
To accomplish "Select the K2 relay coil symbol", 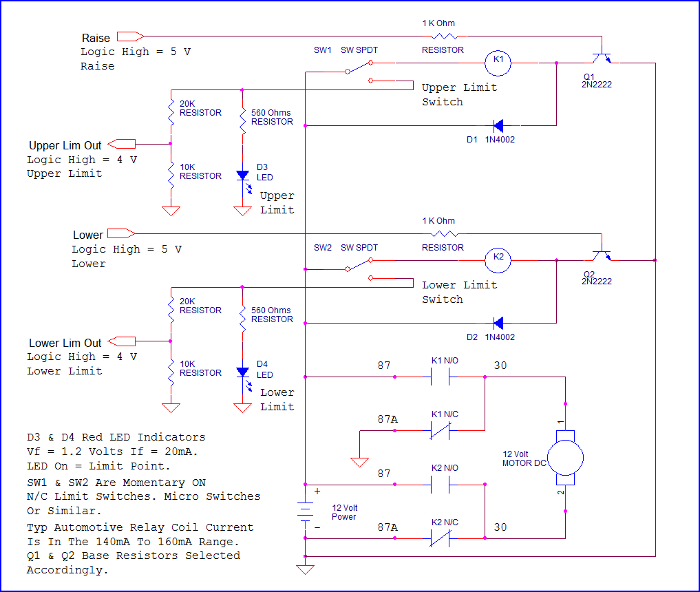I will tap(498, 260).
